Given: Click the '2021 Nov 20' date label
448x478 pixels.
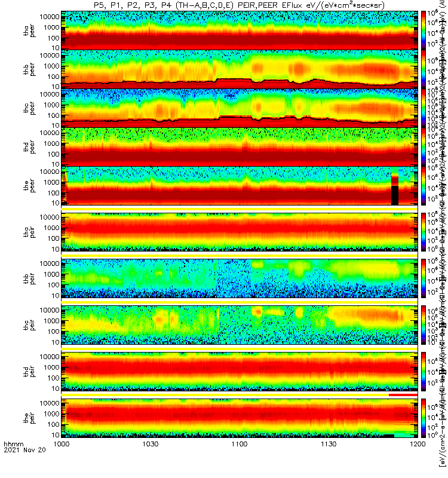Looking at the screenshot, I should 24,450.
